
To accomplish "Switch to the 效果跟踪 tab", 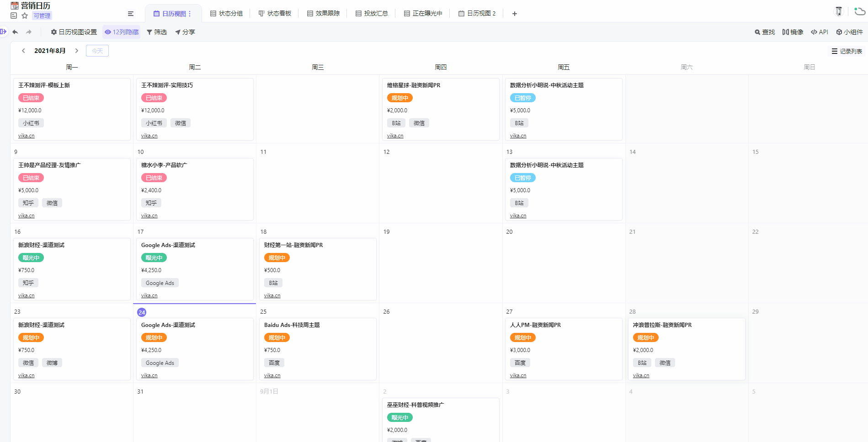I will point(323,14).
